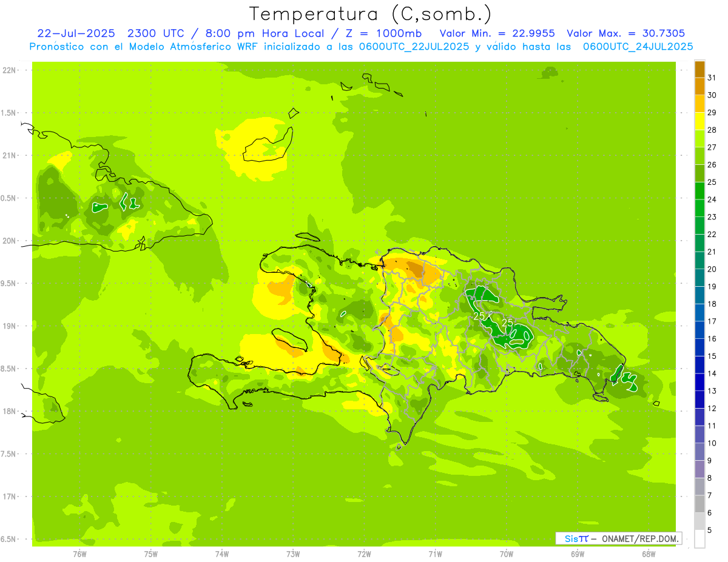Click the '5' value on the color scale
This screenshot has height=562, width=728.
[710, 530]
